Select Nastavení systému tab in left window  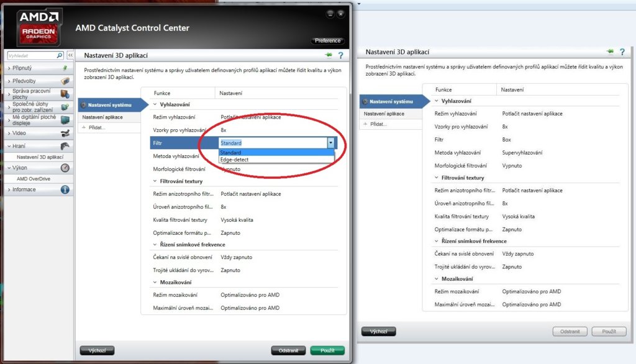point(113,105)
